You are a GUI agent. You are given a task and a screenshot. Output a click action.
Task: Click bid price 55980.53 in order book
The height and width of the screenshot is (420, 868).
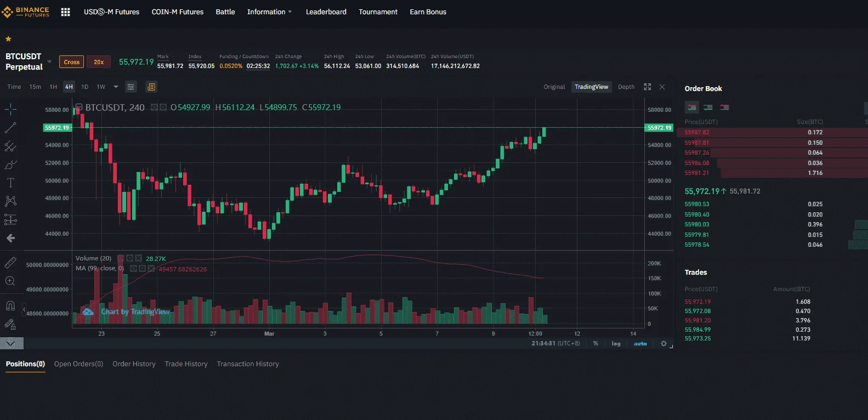(697, 204)
